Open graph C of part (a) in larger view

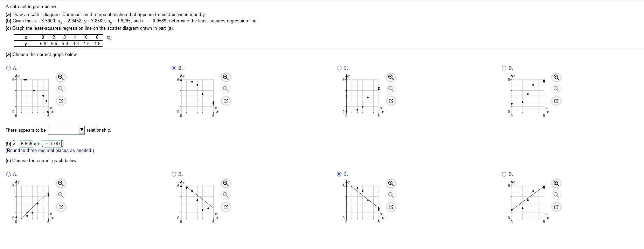click(391, 101)
